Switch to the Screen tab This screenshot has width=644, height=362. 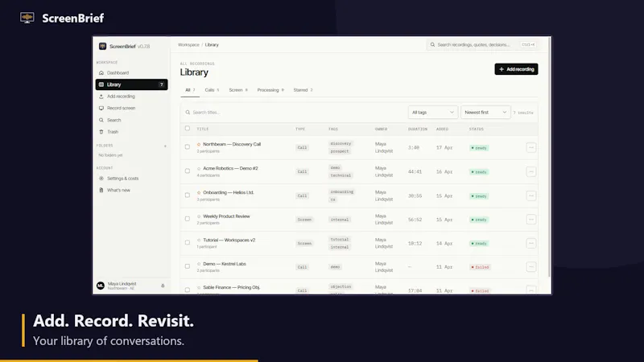[238, 90]
